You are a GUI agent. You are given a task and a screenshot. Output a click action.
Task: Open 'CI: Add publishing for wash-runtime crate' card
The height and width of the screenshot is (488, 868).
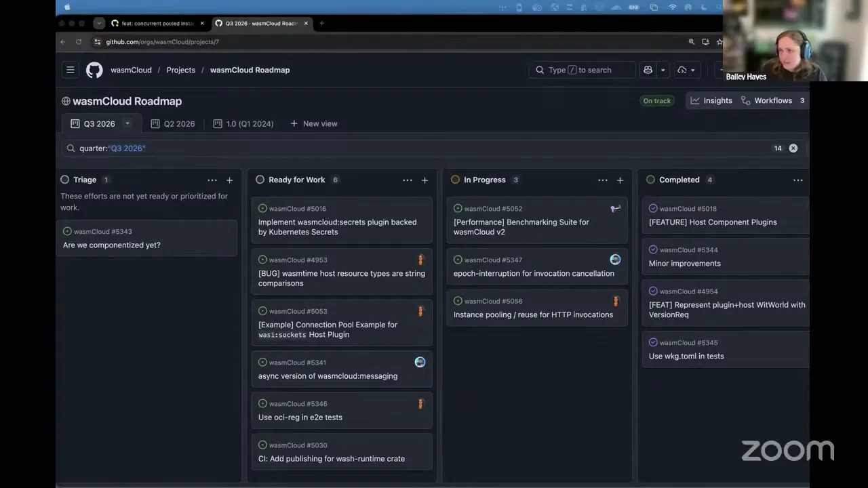[x=331, y=459]
